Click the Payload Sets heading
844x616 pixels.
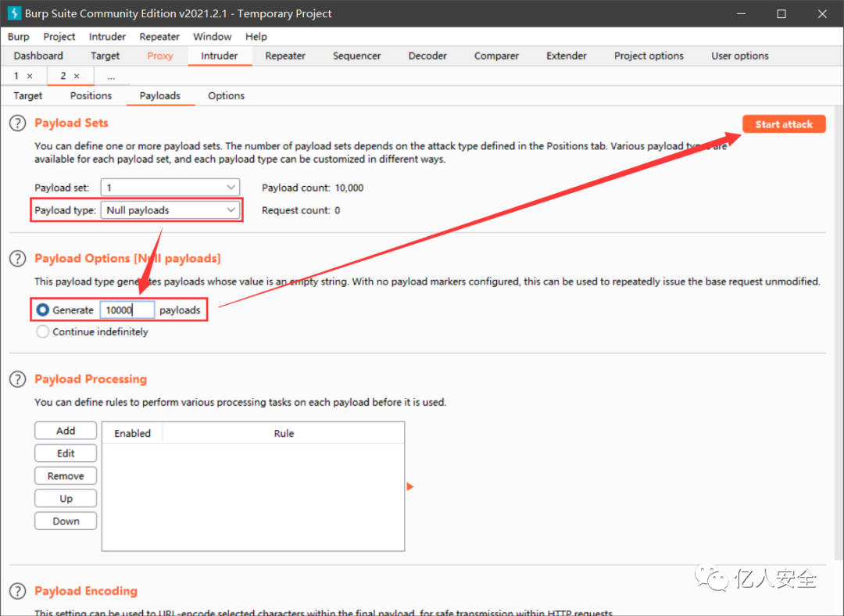coord(71,124)
